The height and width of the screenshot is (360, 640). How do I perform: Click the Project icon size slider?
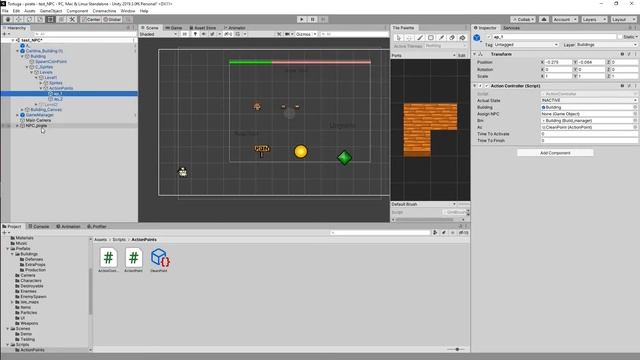point(457,349)
